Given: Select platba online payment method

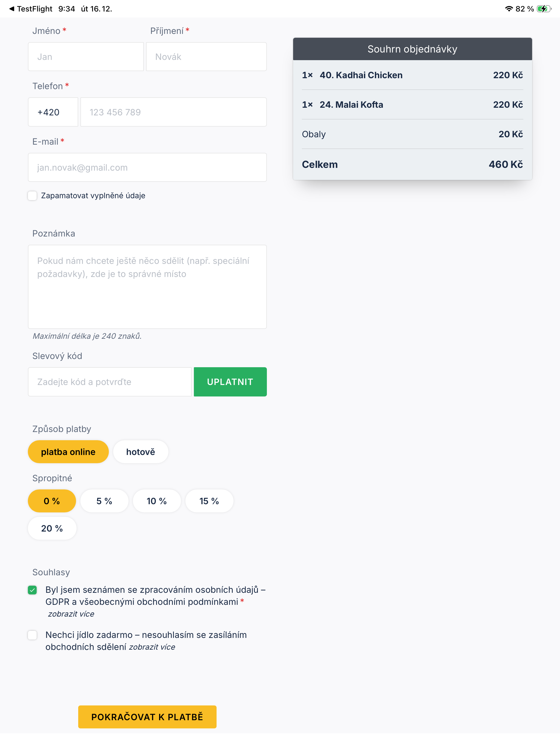Looking at the screenshot, I should click(x=68, y=452).
